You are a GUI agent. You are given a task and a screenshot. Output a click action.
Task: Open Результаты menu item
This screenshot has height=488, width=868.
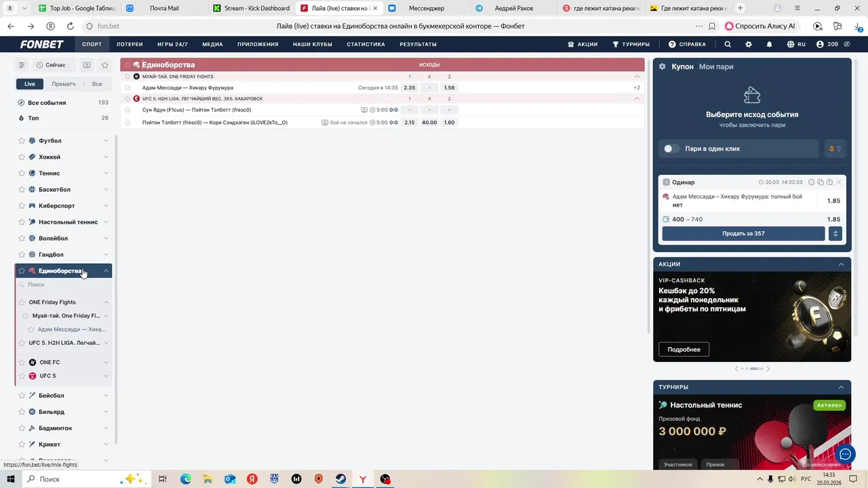pos(418,44)
